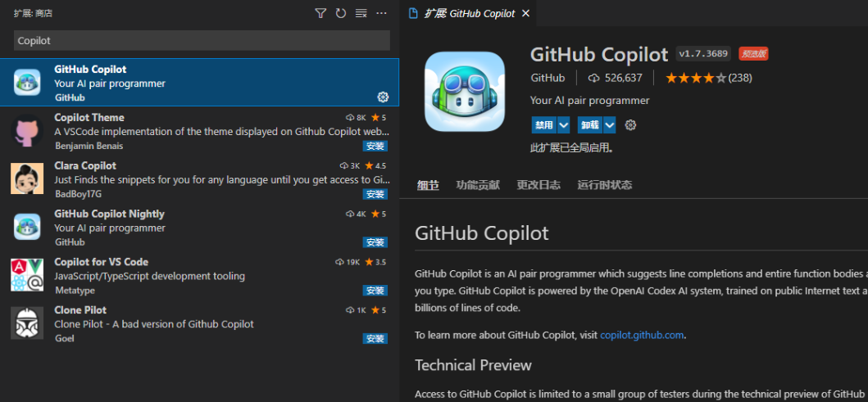This screenshot has height=402, width=868.
Task: Clear extension search results icon
Action: pos(361,13)
